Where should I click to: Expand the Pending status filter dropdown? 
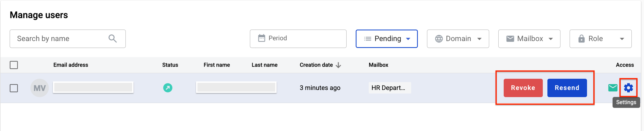click(x=387, y=39)
